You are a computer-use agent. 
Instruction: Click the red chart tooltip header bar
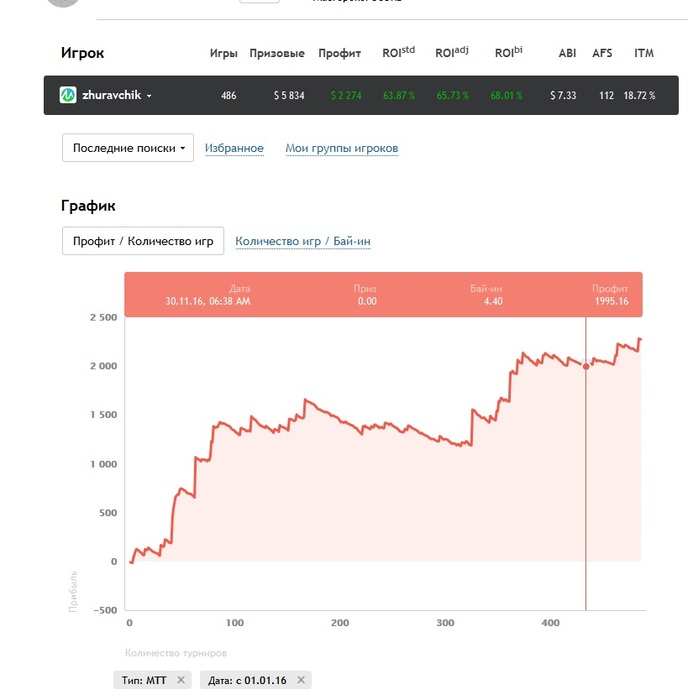click(384, 295)
